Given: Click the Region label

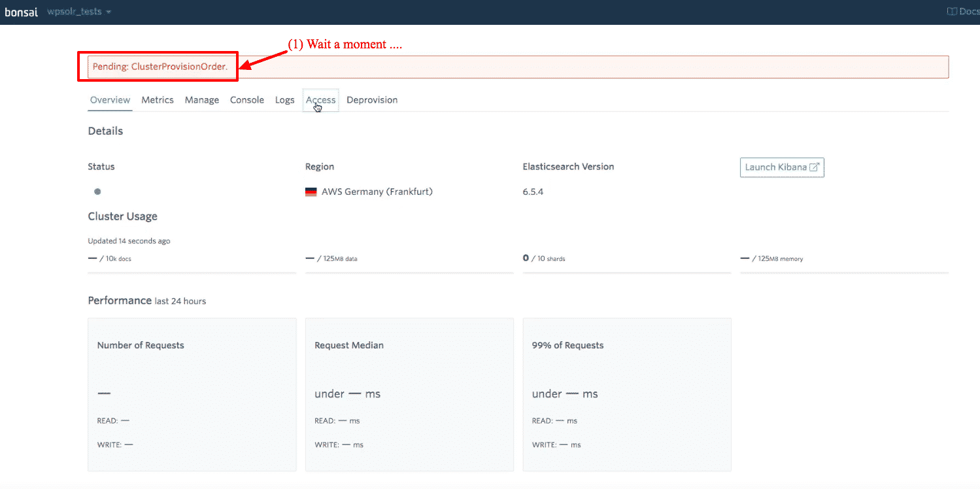Looking at the screenshot, I should pyautogui.click(x=320, y=167).
